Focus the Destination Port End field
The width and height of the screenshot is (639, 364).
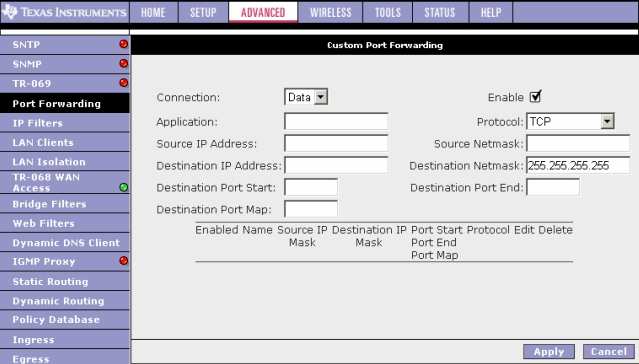point(553,188)
